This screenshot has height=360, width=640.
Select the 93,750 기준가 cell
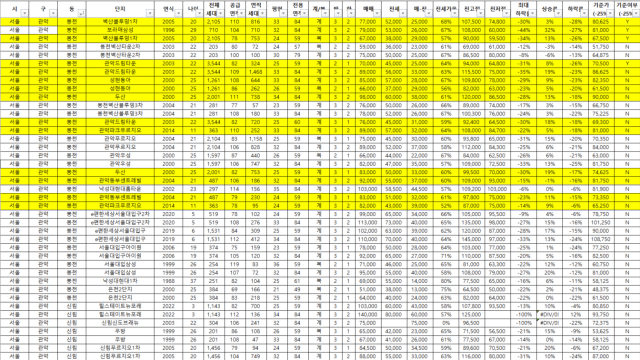[x=600, y=315]
